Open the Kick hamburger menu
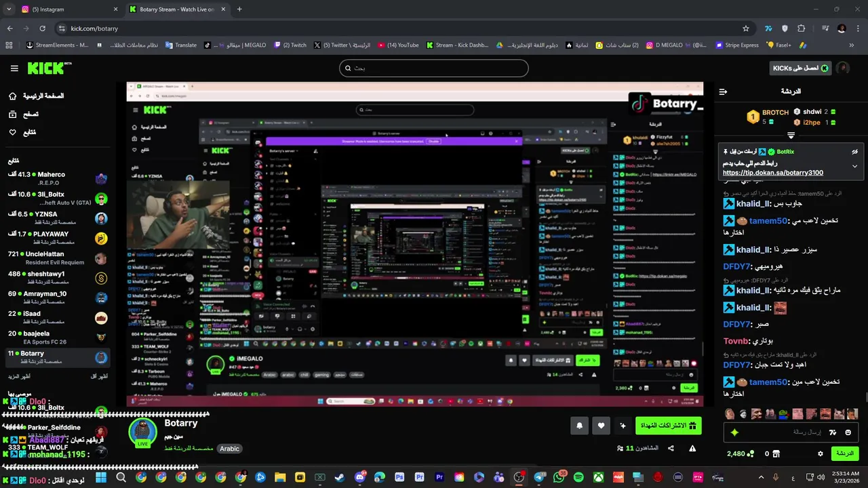868x488 pixels. pos(14,68)
